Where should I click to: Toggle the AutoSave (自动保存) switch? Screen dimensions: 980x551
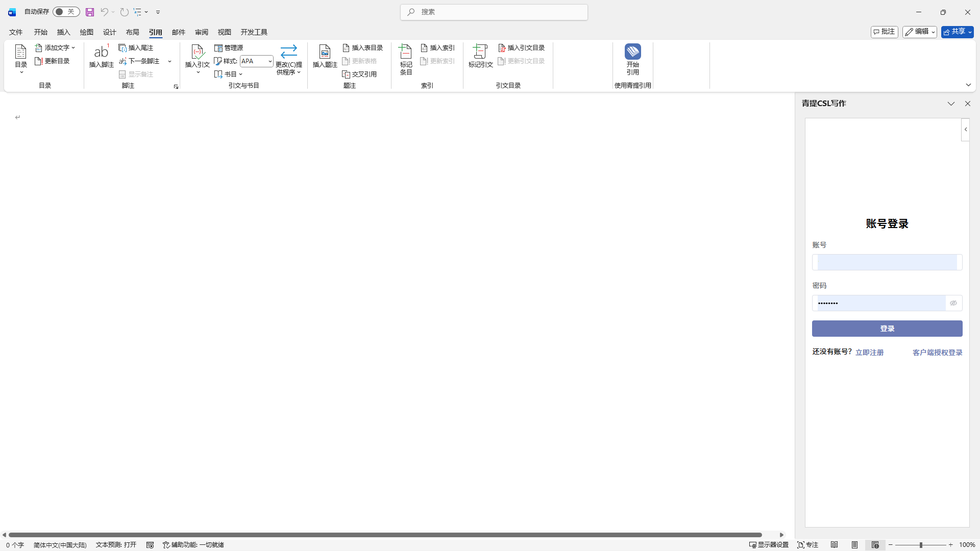(x=66, y=12)
